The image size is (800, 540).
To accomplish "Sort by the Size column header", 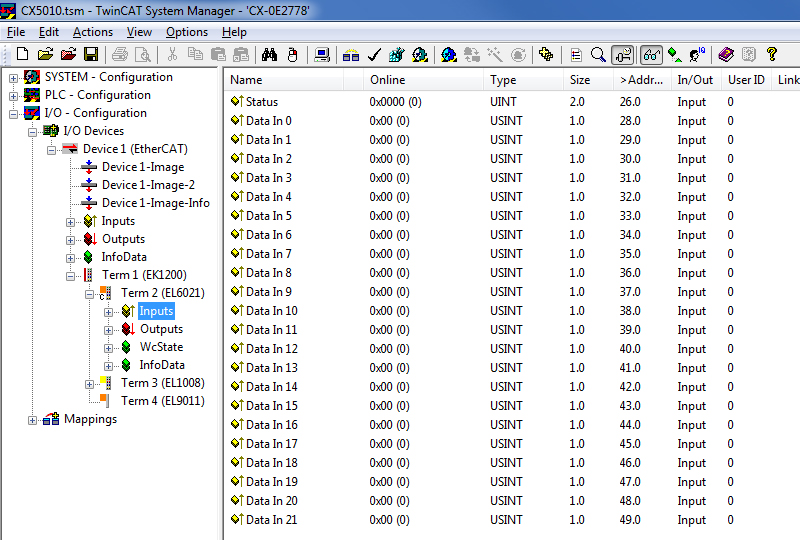I will pos(588,80).
